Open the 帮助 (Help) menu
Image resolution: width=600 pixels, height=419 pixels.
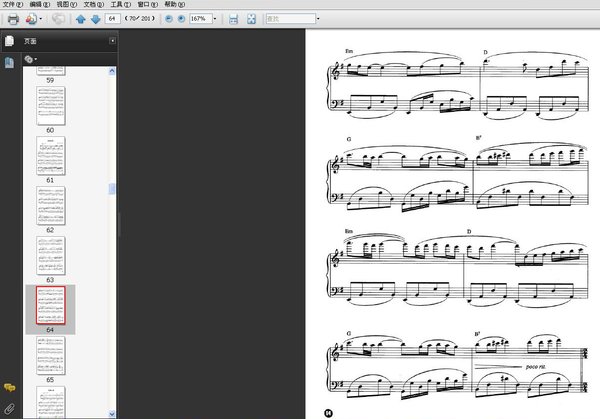click(x=174, y=4)
